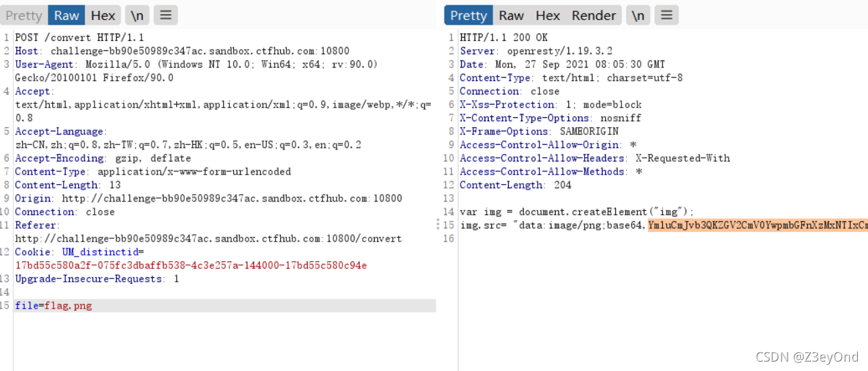Click the response Connection: close line
868x371 pixels.
[x=510, y=91]
